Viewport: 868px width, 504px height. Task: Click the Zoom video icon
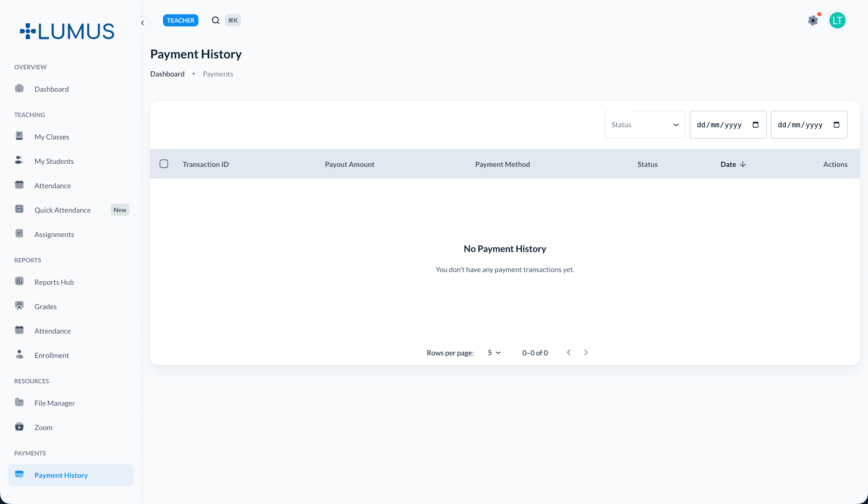click(x=19, y=426)
